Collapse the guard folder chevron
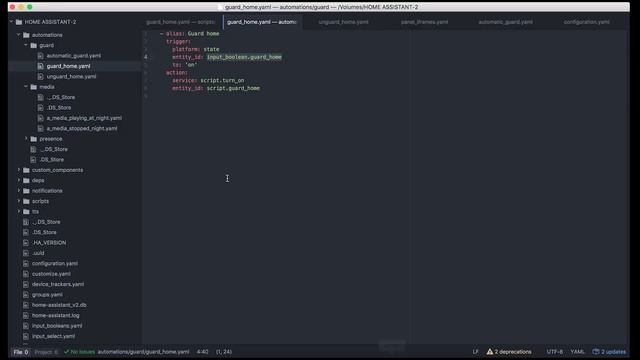Viewport: 640px width, 360px height. click(x=26, y=45)
